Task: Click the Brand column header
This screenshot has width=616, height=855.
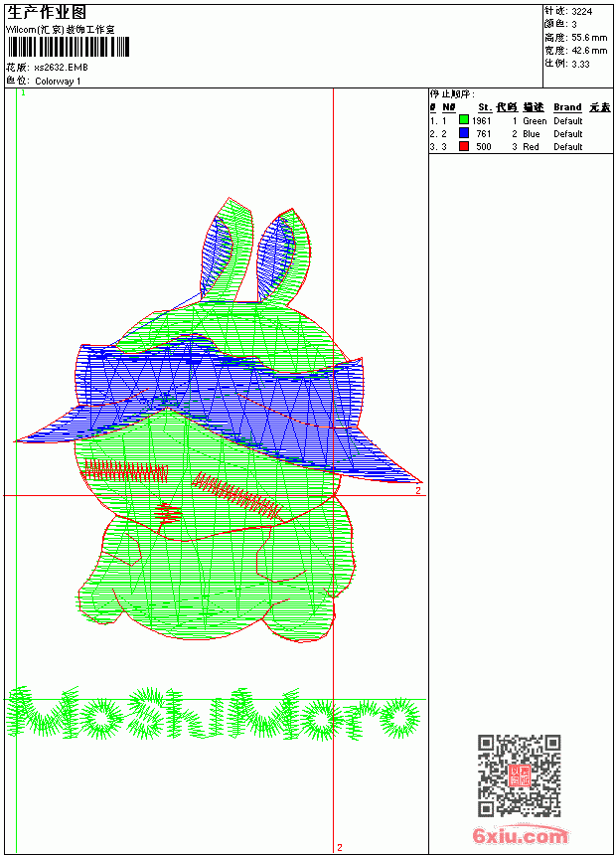Action: click(567, 107)
